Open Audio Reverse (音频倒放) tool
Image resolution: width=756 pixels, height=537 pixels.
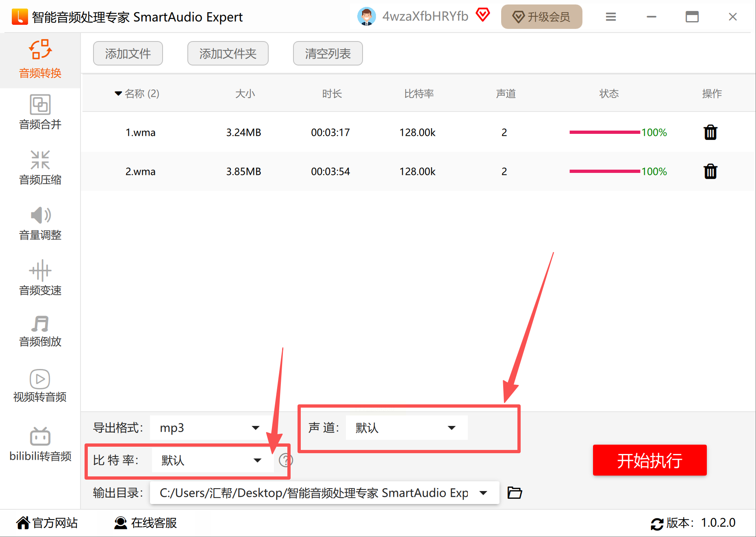40,331
